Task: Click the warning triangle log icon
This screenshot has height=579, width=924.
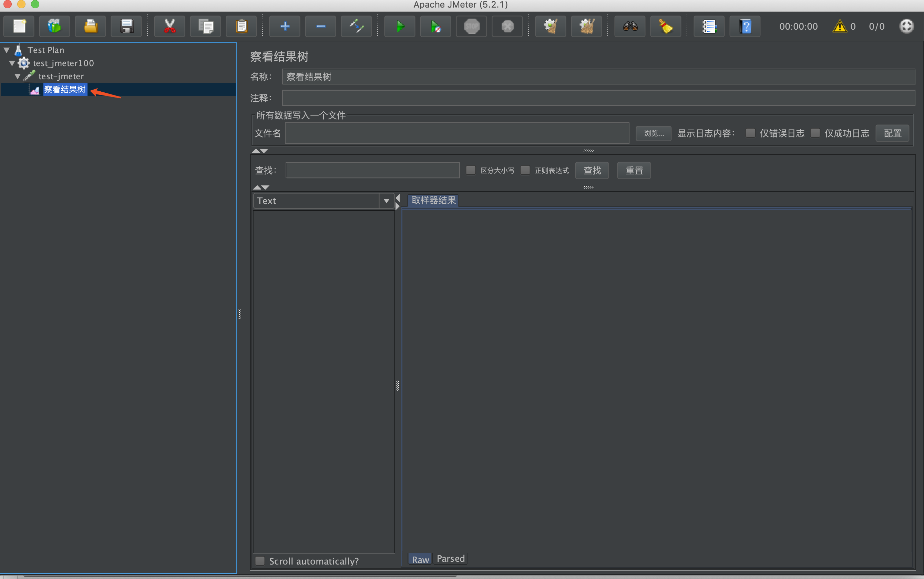Action: 840,27
